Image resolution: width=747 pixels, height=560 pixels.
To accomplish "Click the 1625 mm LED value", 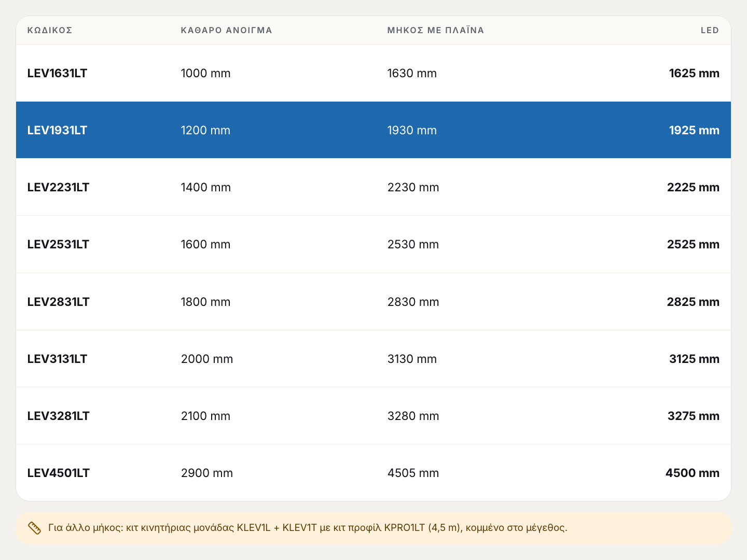I will click(x=694, y=73).
